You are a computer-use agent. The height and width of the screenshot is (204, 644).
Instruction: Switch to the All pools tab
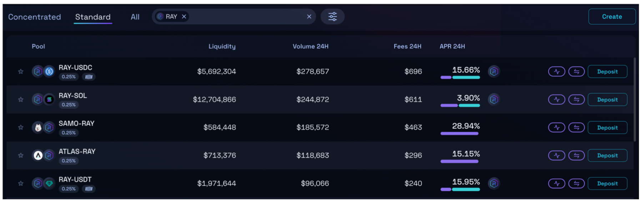tap(135, 17)
